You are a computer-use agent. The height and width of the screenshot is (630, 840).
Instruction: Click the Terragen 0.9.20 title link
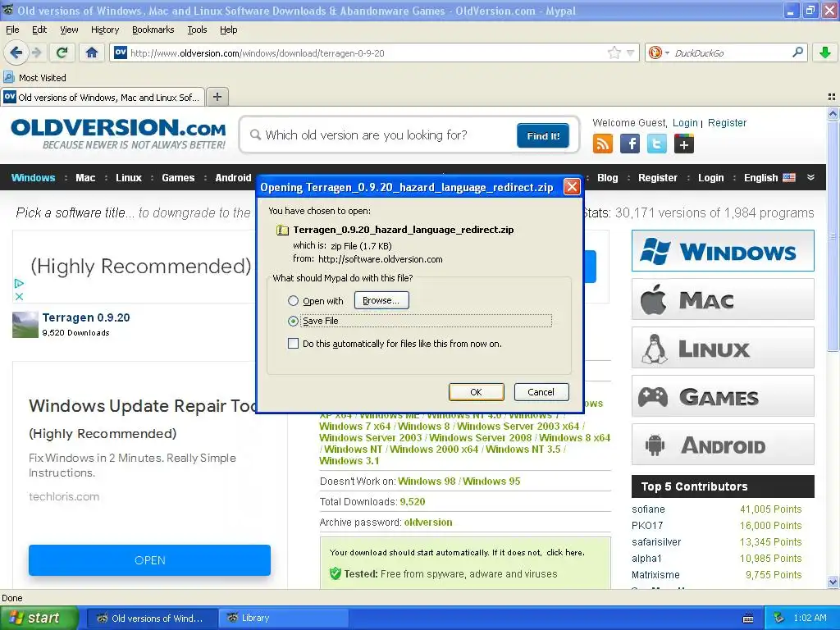click(x=85, y=317)
